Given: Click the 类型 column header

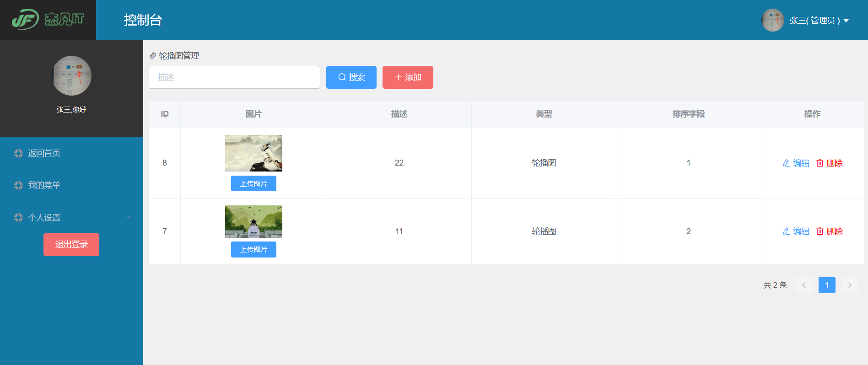Looking at the screenshot, I should (x=544, y=114).
